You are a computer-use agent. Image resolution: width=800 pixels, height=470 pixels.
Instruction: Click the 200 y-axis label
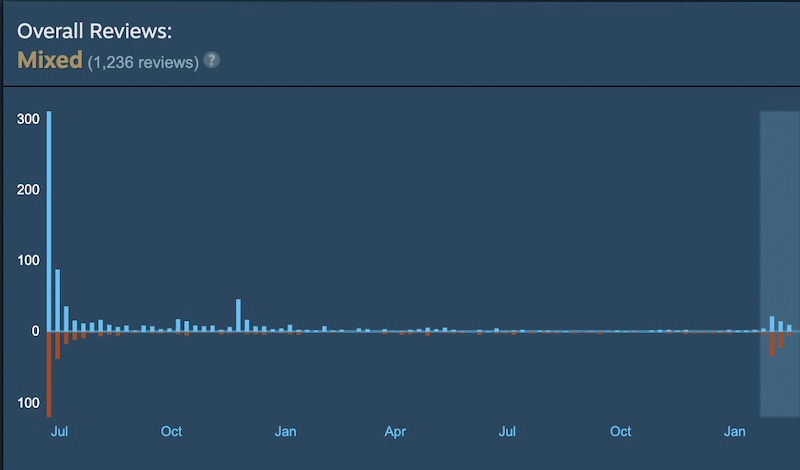click(x=28, y=190)
